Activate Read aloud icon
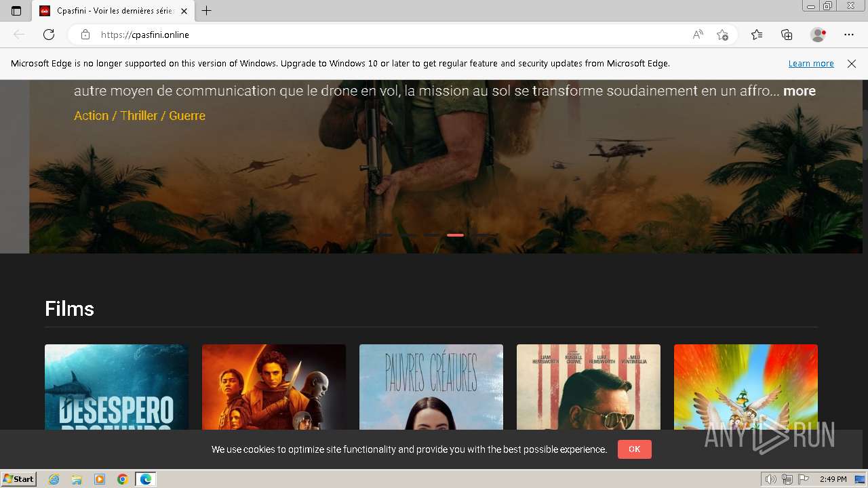Screen dimensions: 868x488 point(698,35)
